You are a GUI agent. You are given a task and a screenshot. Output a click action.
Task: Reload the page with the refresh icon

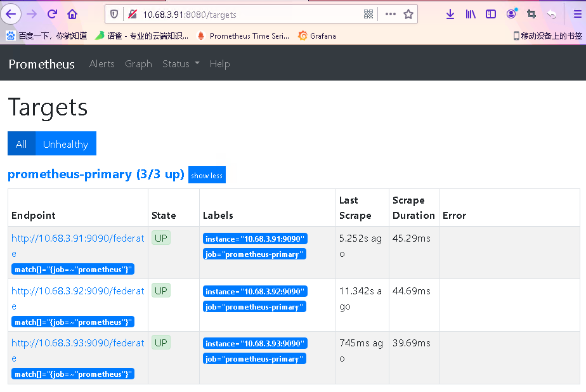pyautogui.click(x=52, y=14)
